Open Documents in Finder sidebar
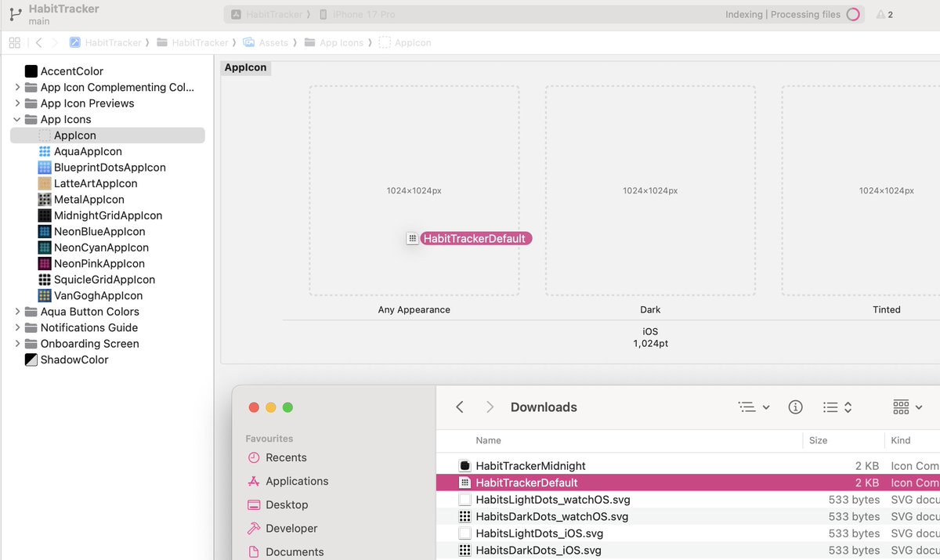The width and height of the screenshot is (940, 560). point(285,551)
